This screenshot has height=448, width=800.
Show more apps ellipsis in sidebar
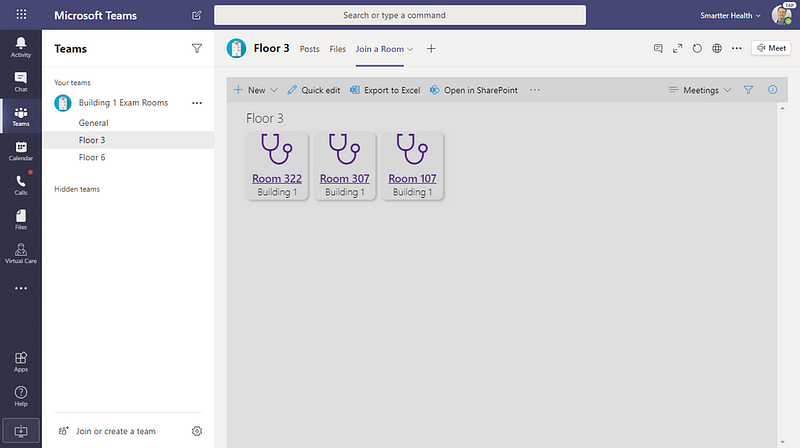[x=21, y=288]
